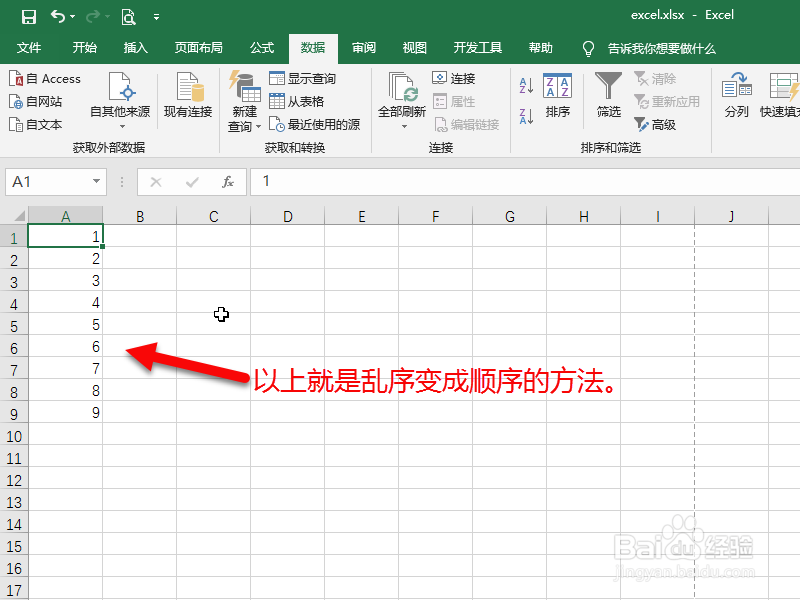Click cell A3 containing 3
800x600 pixels.
[65, 281]
